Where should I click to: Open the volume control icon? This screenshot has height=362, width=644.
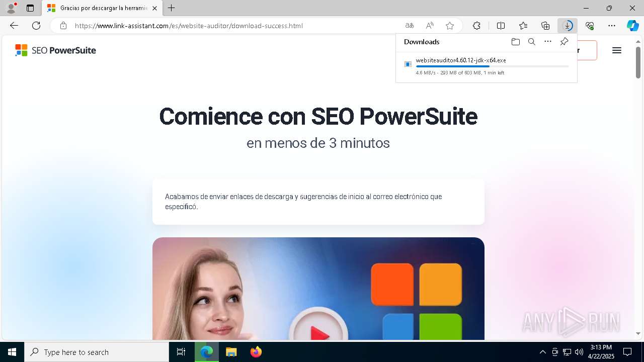click(x=579, y=352)
